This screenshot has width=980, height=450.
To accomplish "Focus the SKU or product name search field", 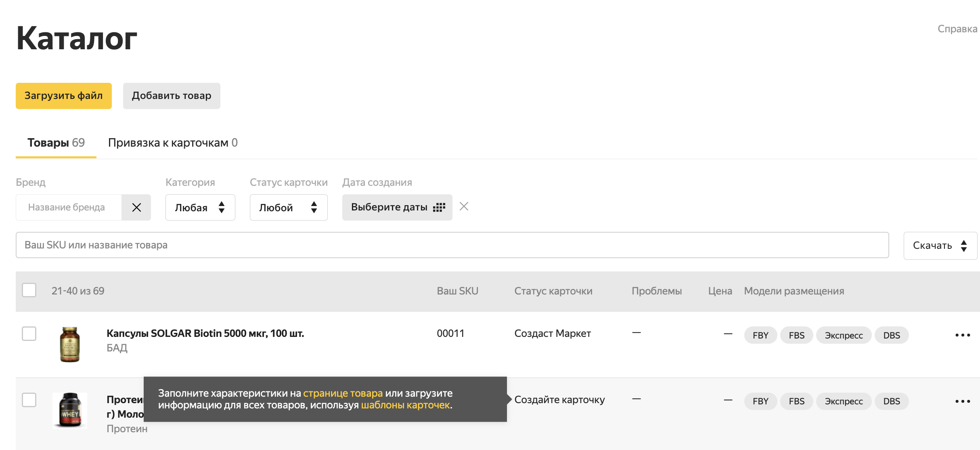I will [452, 245].
